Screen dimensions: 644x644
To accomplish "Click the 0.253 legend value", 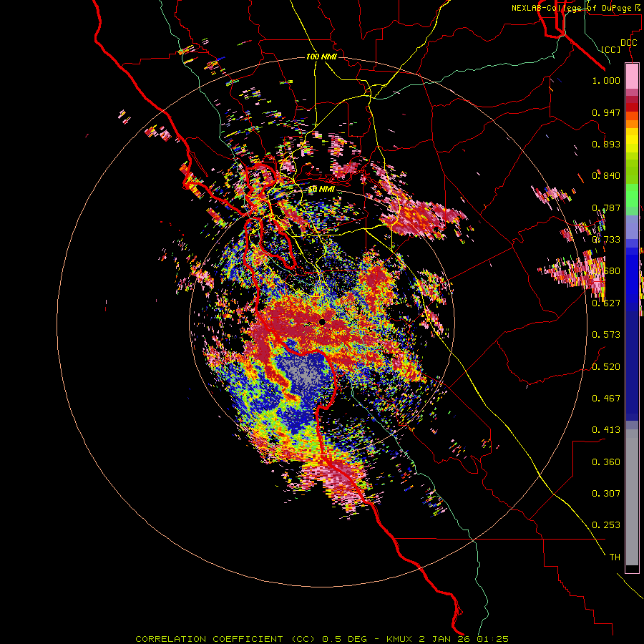I will pyautogui.click(x=606, y=525).
